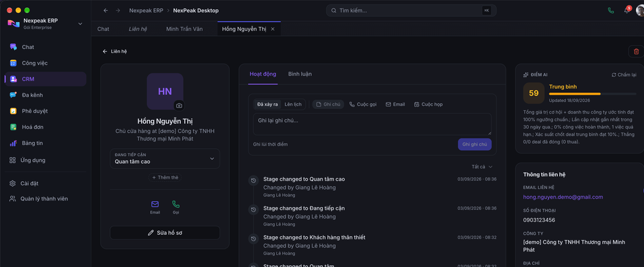The image size is (644, 267).
Task: Click the 59 score badge
Action: tap(533, 93)
